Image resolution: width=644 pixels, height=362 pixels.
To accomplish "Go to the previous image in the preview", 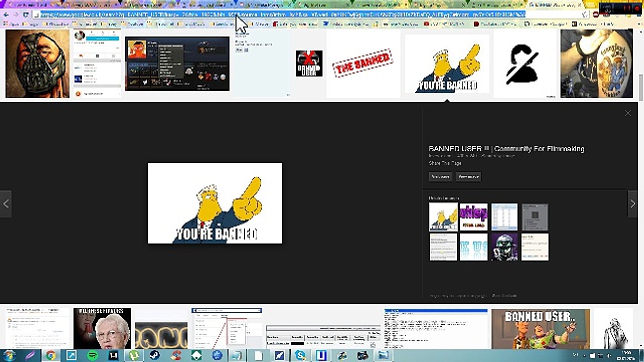I will click(x=6, y=204).
